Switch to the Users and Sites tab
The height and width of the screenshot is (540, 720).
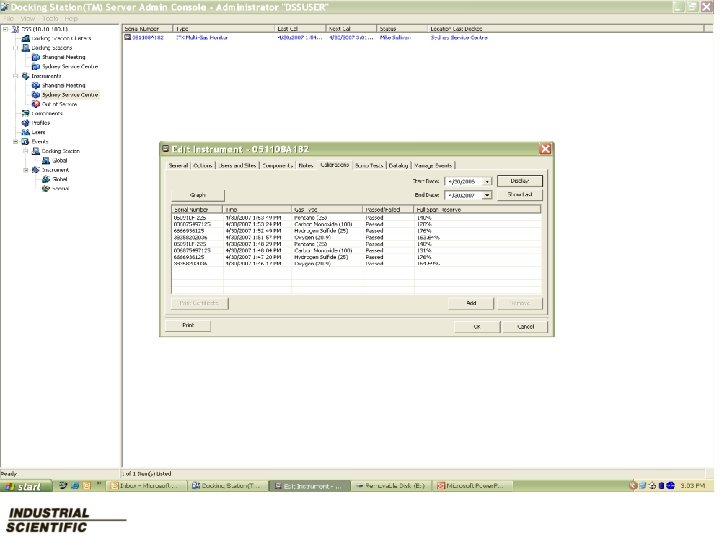click(237, 165)
